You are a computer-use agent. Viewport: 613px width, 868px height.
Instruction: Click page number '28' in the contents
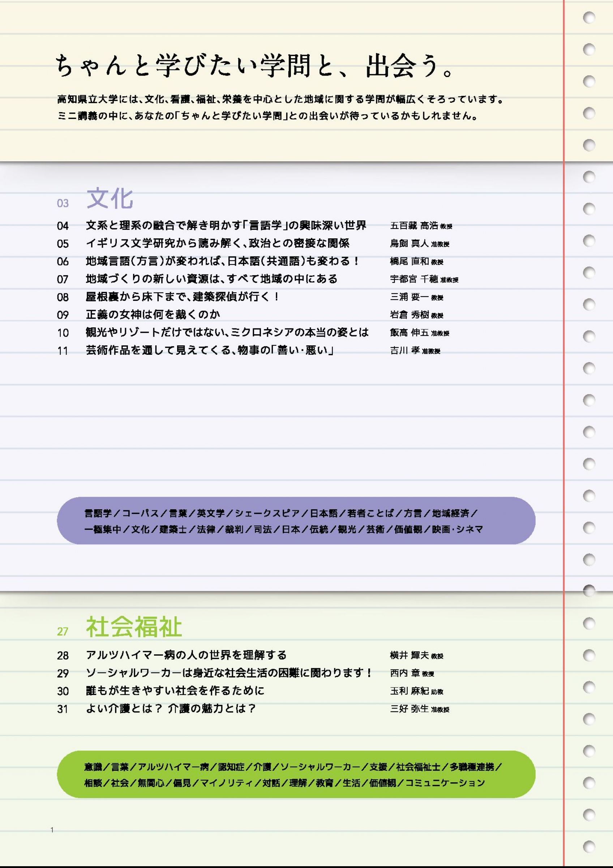pyautogui.click(x=63, y=655)
